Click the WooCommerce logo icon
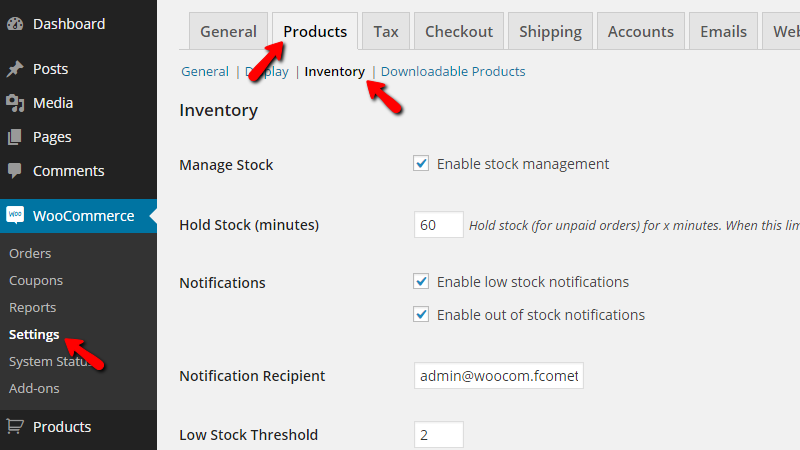Viewport: 800px width, 450px height. click(15, 215)
